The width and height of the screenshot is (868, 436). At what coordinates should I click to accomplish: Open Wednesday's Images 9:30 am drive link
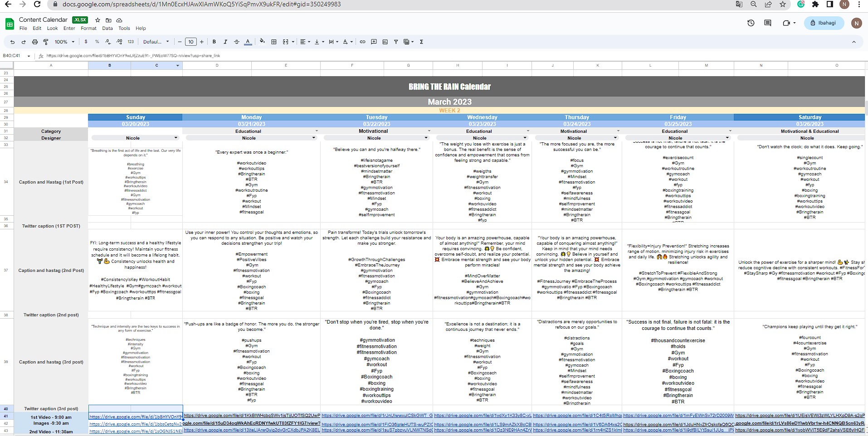tap(483, 425)
